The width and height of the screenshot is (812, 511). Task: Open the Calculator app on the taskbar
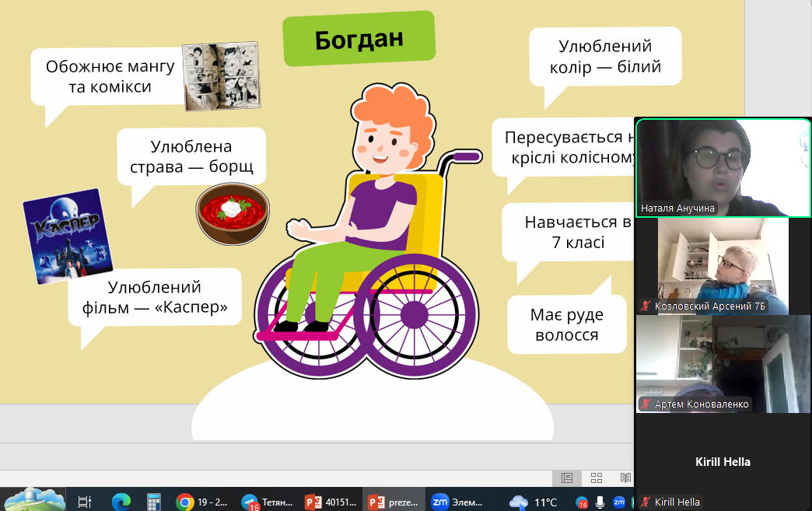point(154,502)
